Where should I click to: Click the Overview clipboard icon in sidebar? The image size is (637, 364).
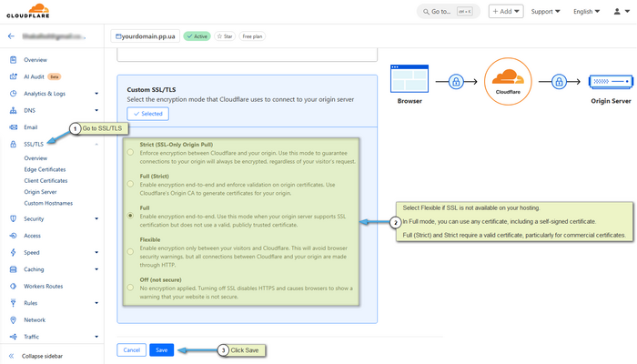pyautogui.click(x=13, y=60)
